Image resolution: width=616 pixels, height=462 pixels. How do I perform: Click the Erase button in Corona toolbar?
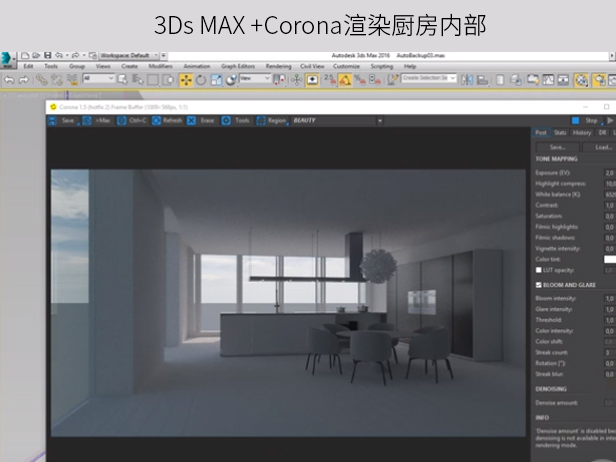coord(200,120)
